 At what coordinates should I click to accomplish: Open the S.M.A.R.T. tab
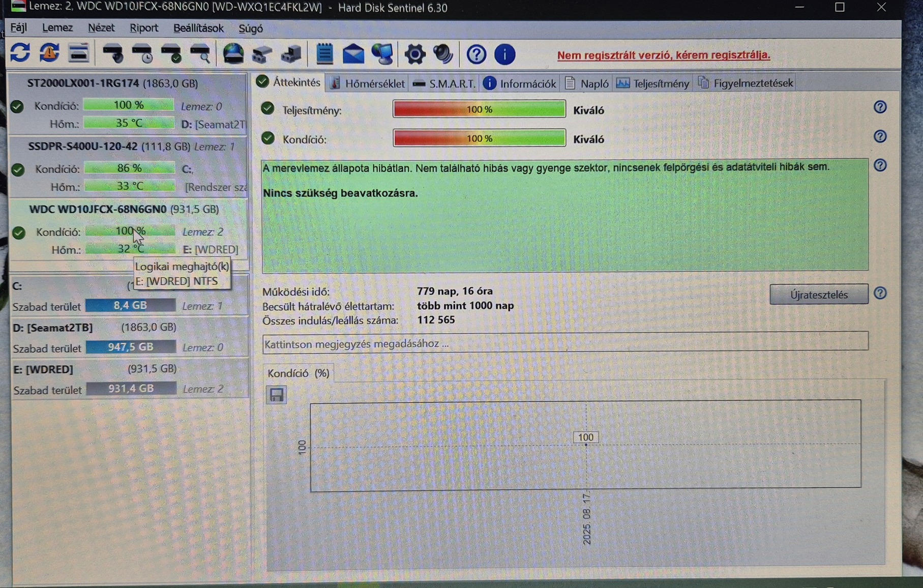click(444, 83)
